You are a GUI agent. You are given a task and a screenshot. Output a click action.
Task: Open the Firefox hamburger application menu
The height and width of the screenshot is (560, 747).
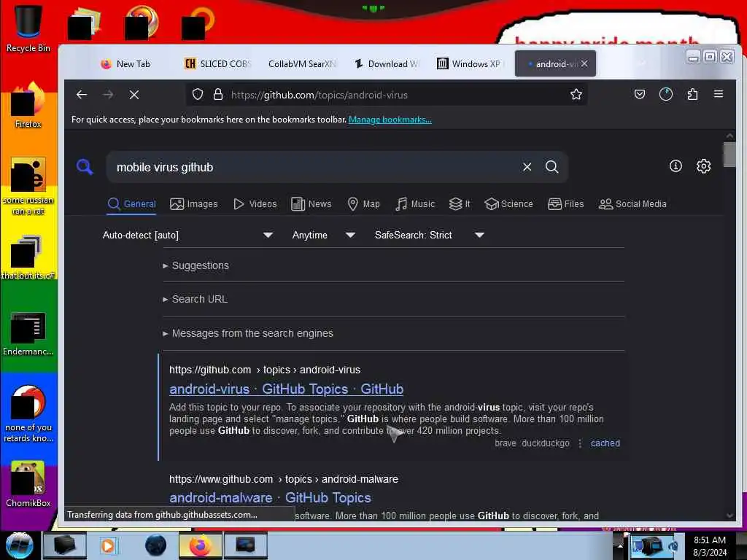[x=719, y=94]
